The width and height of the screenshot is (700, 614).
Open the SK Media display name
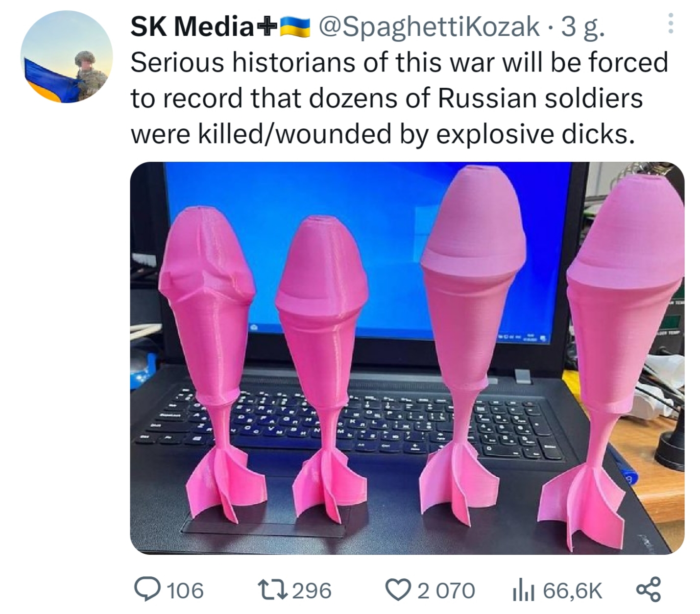point(192,26)
